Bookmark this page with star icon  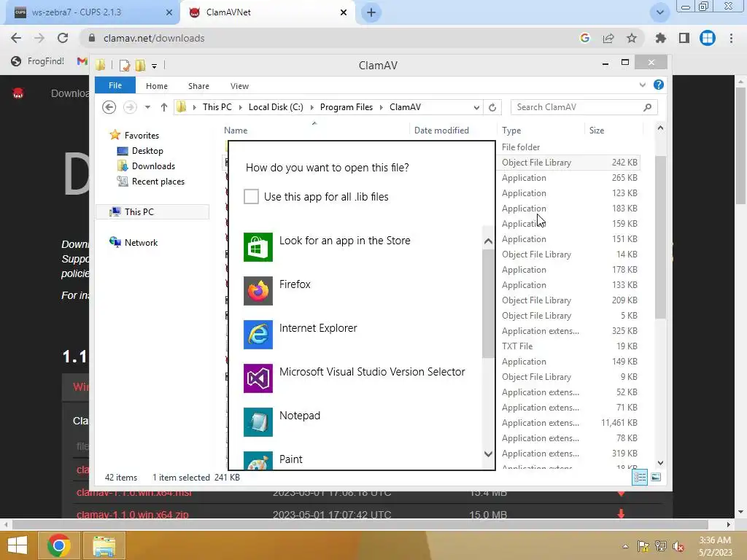pyautogui.click(x=632, y=38)
